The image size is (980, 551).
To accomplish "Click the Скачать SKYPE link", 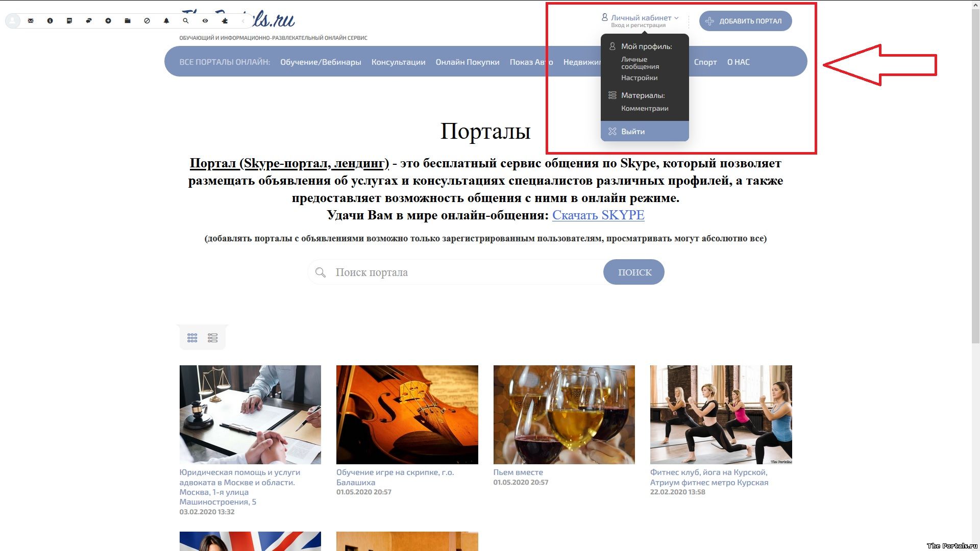I will tap(598, 215).
